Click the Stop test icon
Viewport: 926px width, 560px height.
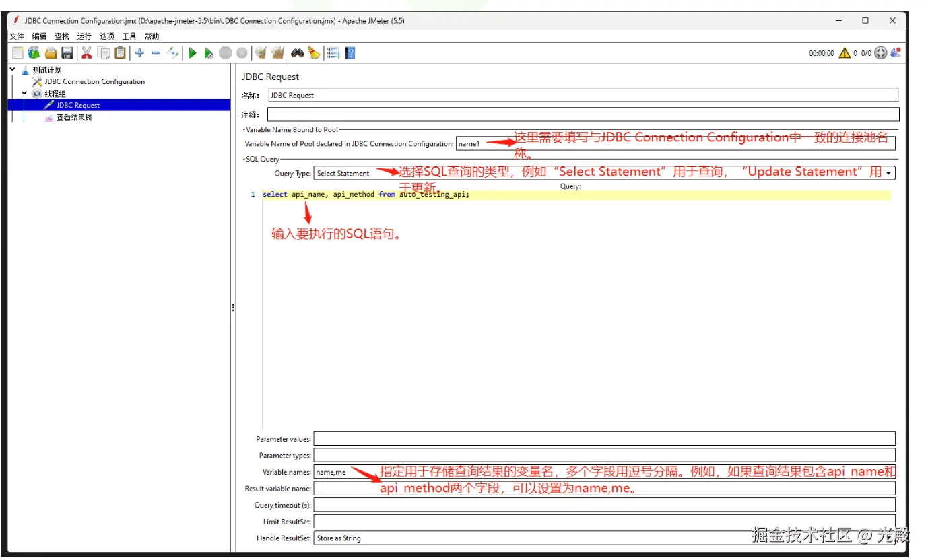pyautogui.click(x=226, y=53)
